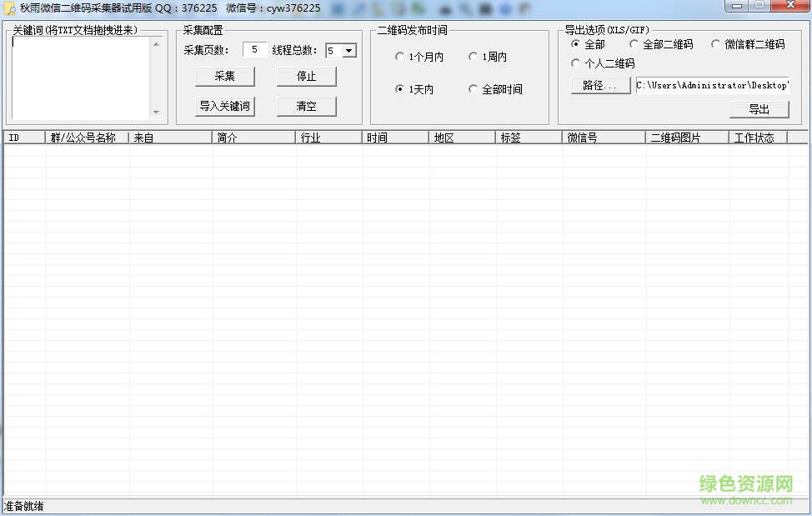The image size is (812, 516).
Task: Click inside the 采集页数 input field
Action: point(254,50)
